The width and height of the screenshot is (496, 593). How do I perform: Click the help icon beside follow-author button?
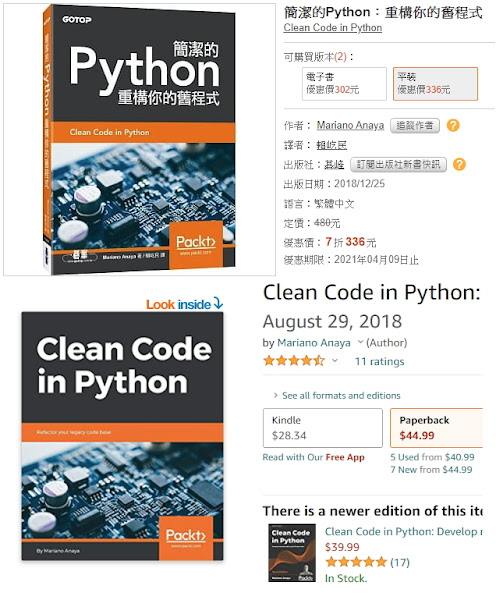(x=453, y=125)
